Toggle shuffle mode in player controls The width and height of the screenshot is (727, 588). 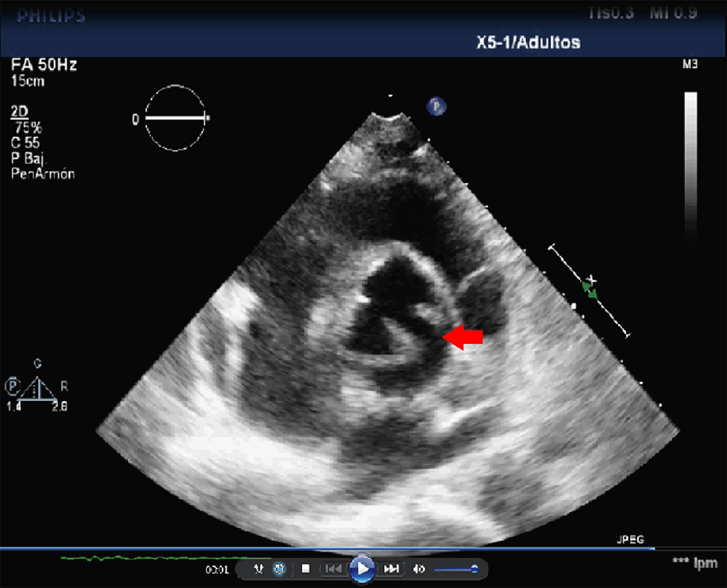click(259, 569)
